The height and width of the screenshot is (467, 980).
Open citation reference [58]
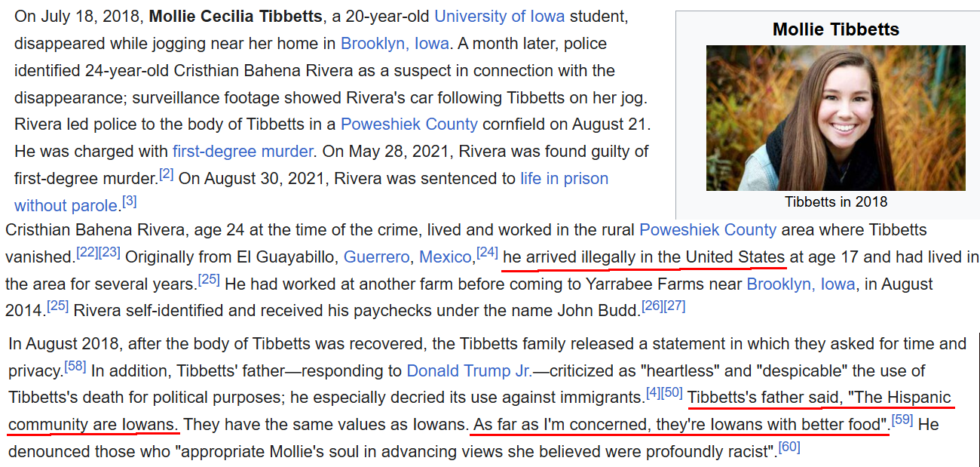(x=75, y=366)
